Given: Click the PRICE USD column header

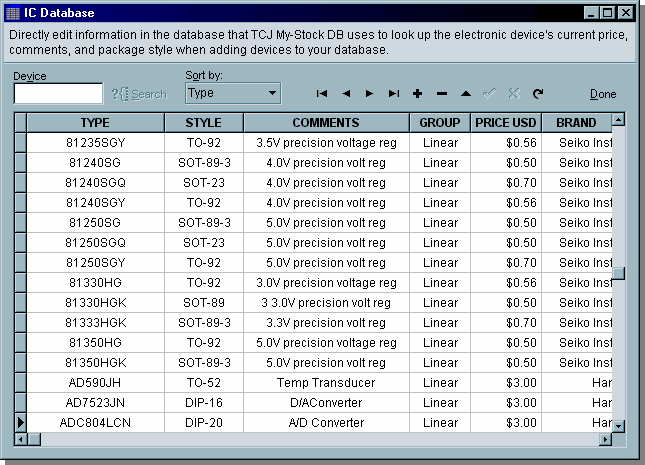Looking at the screenshot, I should point(506,123).
